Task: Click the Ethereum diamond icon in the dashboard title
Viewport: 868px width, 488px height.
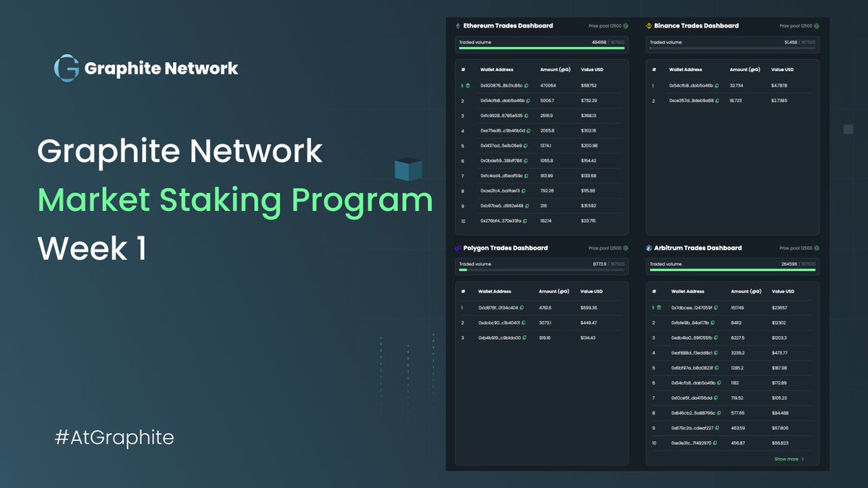Action: pyautogui.click(x=458, y=26)
